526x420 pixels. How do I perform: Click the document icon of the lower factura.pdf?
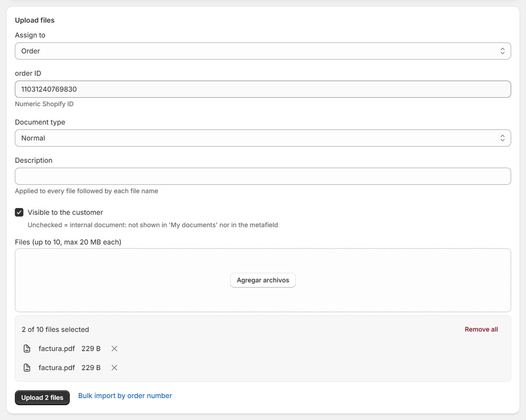27,367
